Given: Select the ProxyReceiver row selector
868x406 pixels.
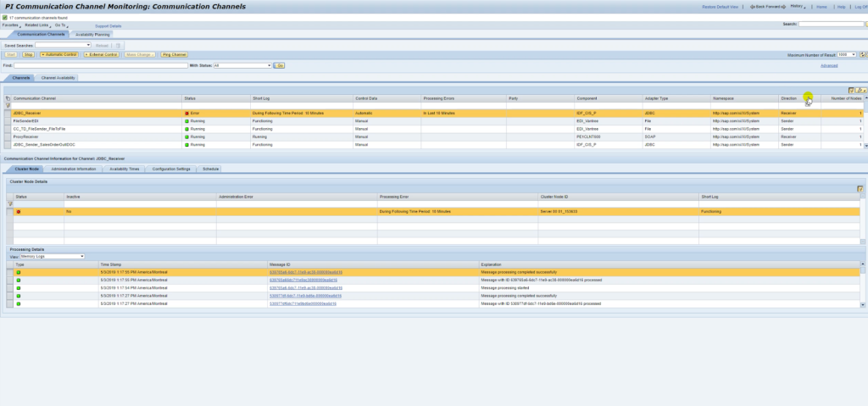Looking at the screenshot, I should 8,136.
